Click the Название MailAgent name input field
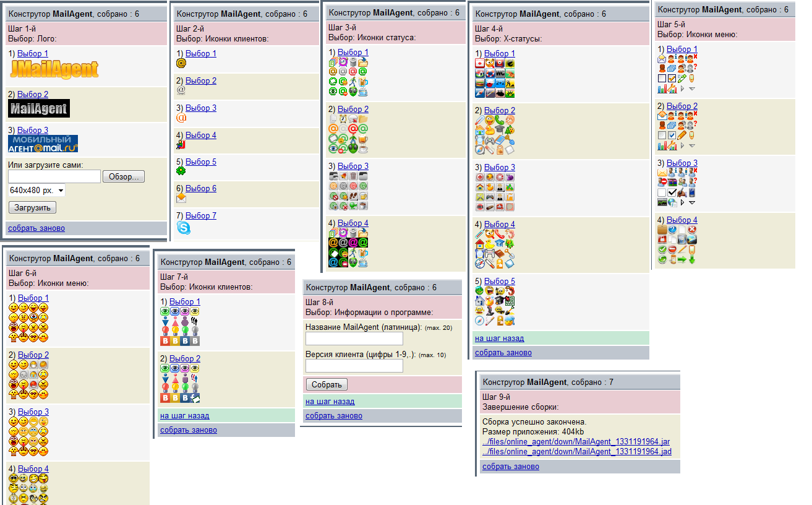812x505 pixels. click(354, 339)
